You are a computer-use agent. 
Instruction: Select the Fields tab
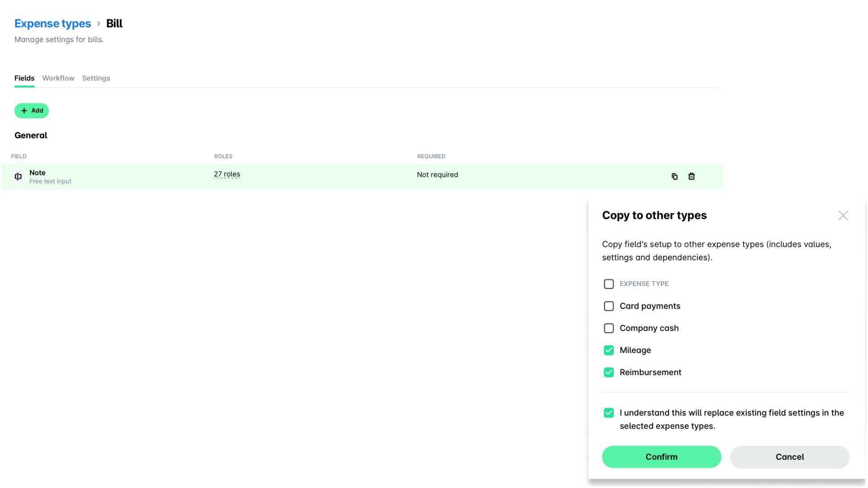[24, 78]
